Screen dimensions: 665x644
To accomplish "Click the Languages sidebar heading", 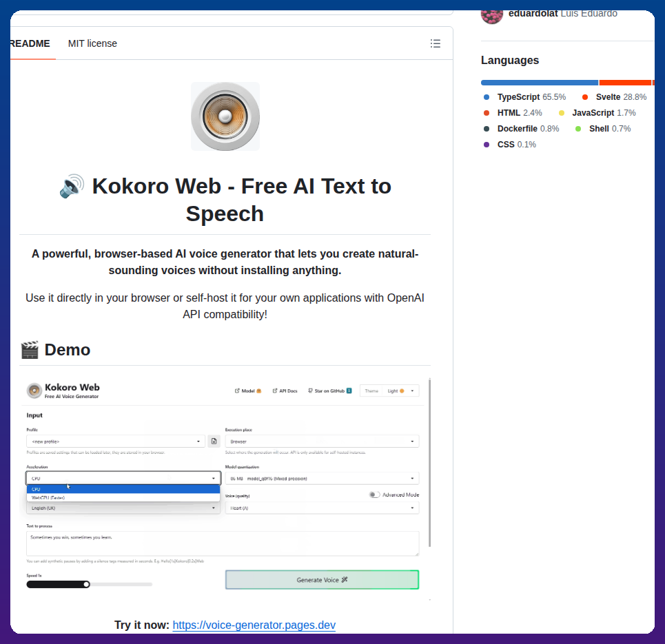I will point(510,60).
